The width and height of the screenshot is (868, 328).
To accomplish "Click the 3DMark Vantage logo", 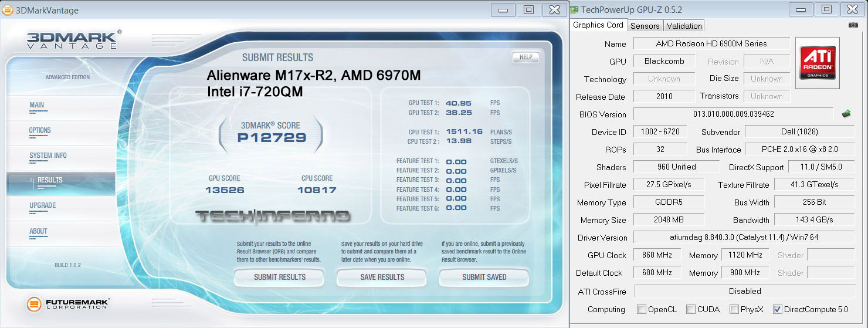I will [74, 39].
